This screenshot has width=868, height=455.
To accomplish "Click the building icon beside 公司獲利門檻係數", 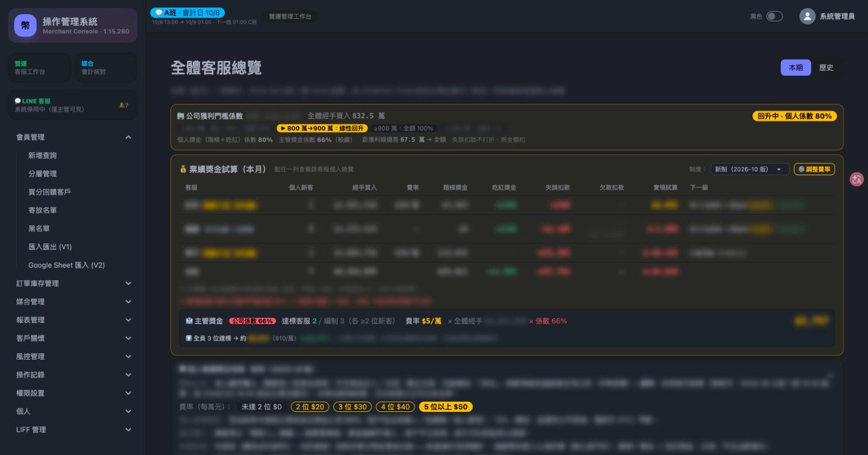I will [x=181, y=116].
